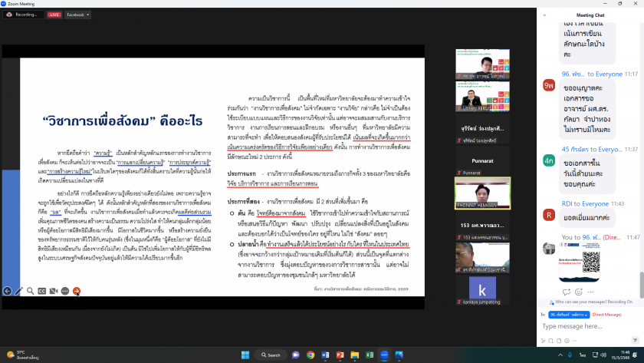Screen dimensions: 644x363
Task: Select kanlaya jumpatong participant tile
Action: coord(481,290)
